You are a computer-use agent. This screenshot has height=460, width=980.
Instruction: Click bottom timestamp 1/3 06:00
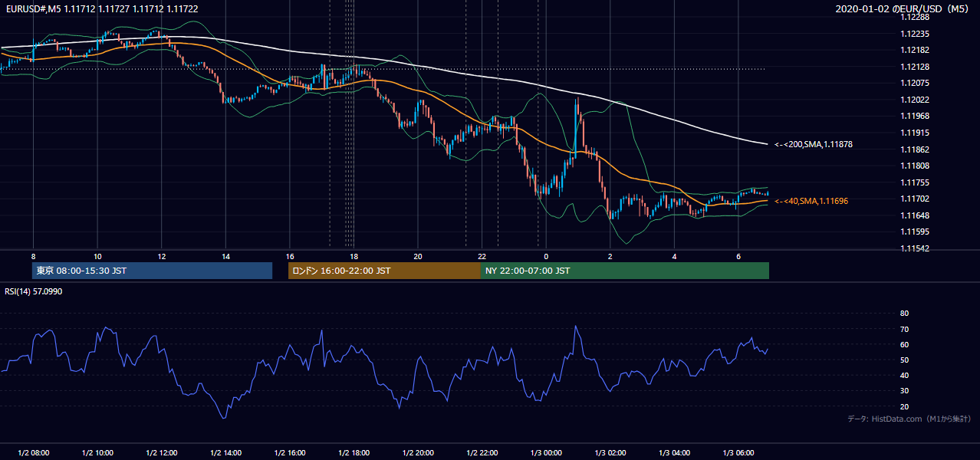pos(738,453)
